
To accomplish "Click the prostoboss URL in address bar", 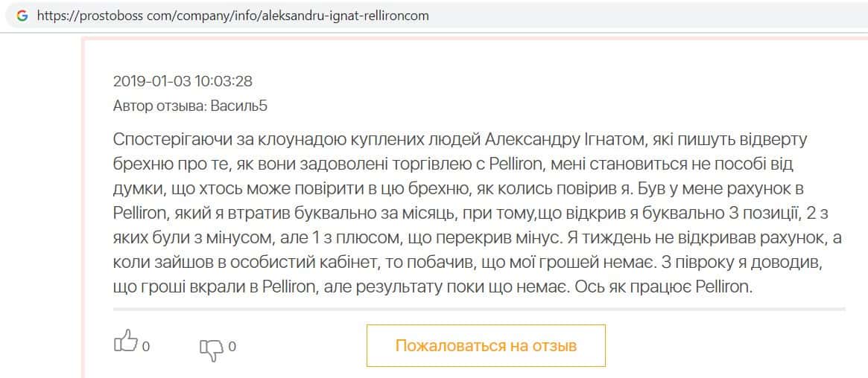I will pyautogui.click(x=232, y=15).
